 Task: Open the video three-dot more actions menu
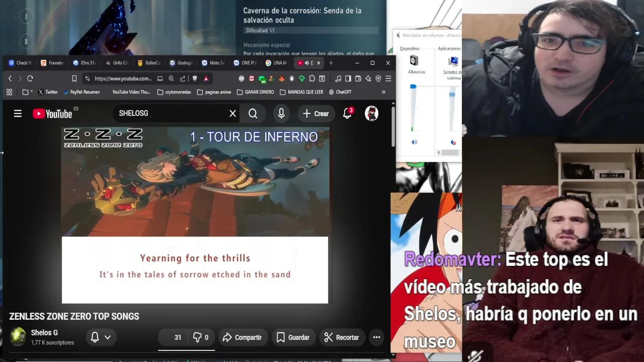point(376,337)
